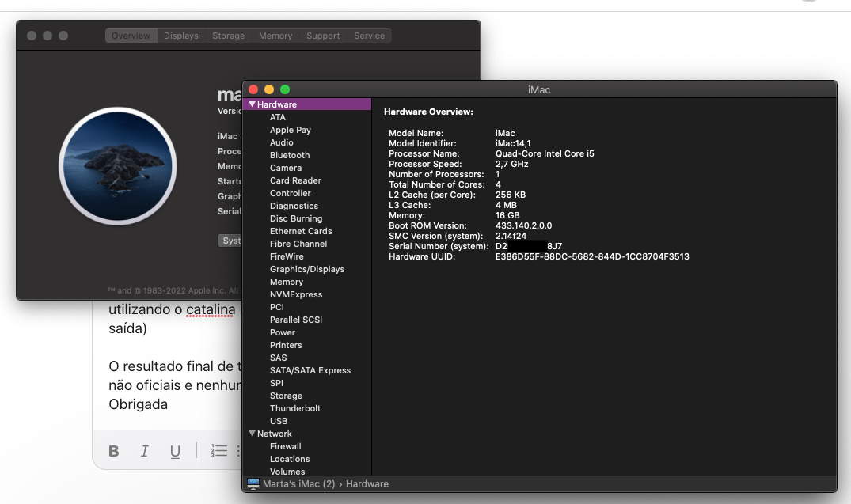
Task: Open the Storage tab
Action: click(228, 36)
